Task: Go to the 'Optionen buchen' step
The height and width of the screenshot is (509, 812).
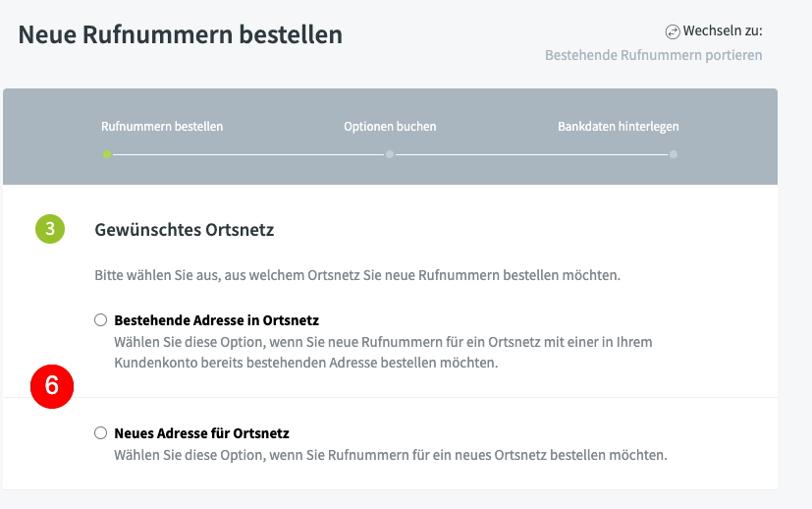Action: click(390, 127)
